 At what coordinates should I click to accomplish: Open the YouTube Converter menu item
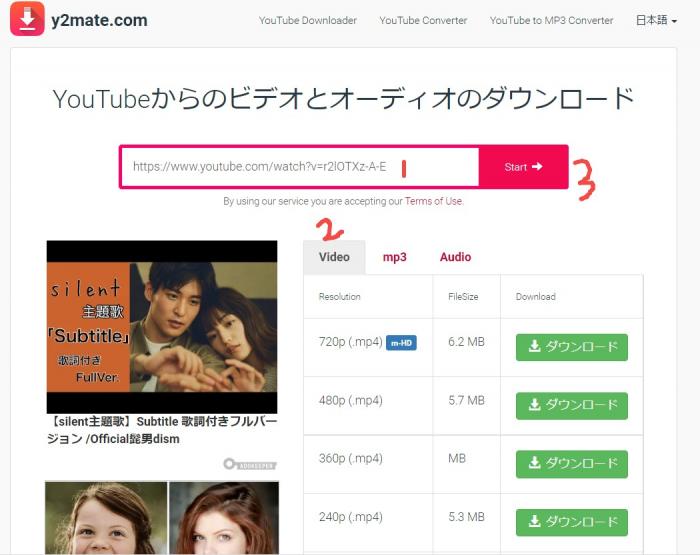[423, 21]
